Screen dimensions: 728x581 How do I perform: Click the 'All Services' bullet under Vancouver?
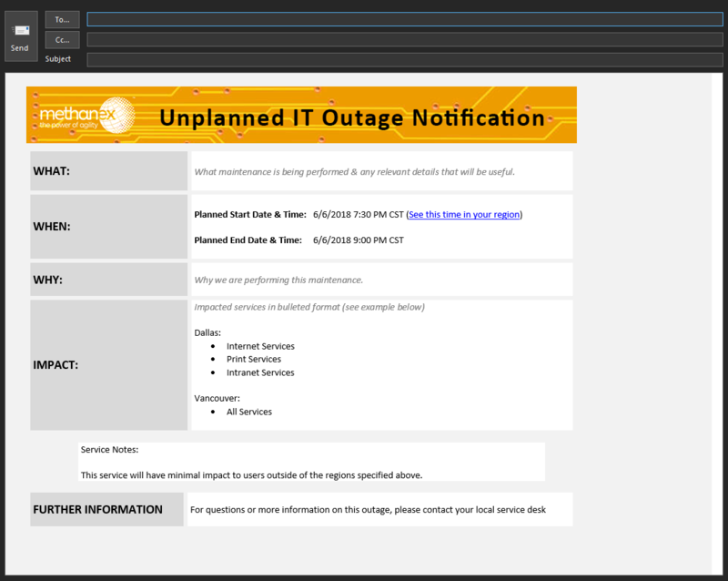coord(248,411)
